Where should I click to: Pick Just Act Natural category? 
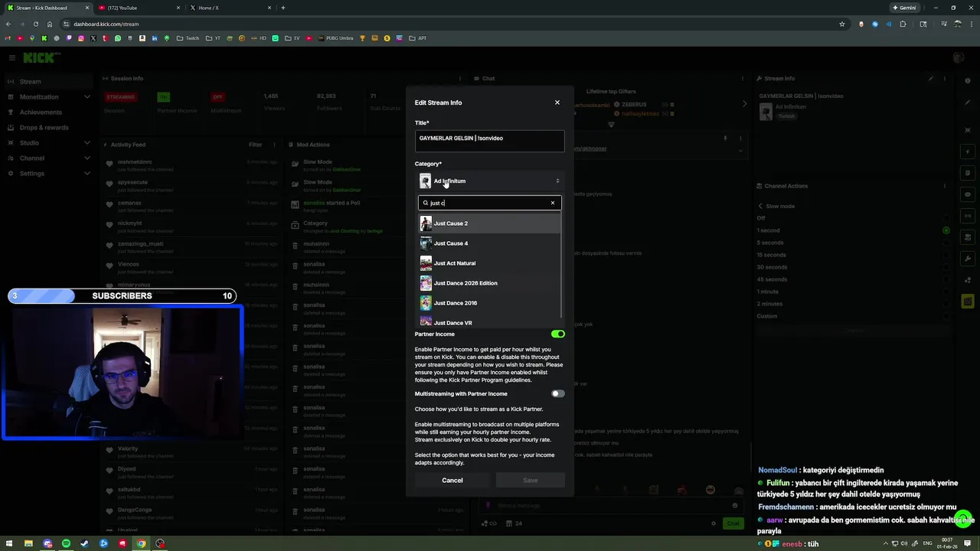point(490,263)
